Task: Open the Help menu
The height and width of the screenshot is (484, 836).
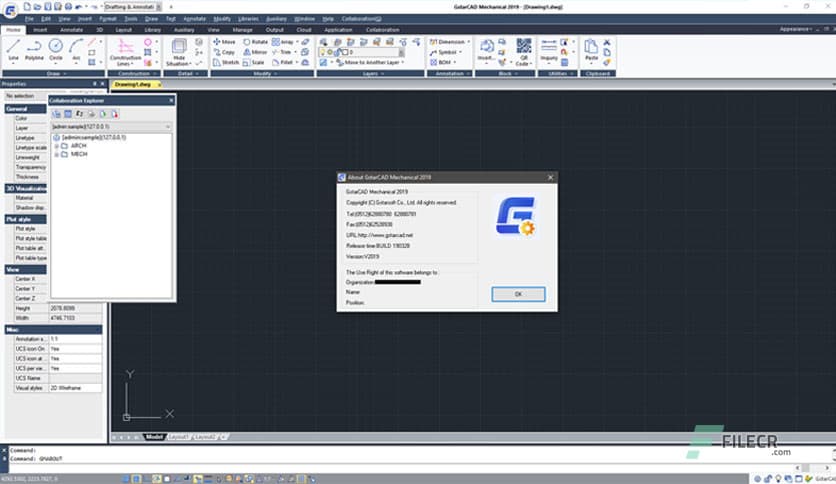Action: point(328,19)
